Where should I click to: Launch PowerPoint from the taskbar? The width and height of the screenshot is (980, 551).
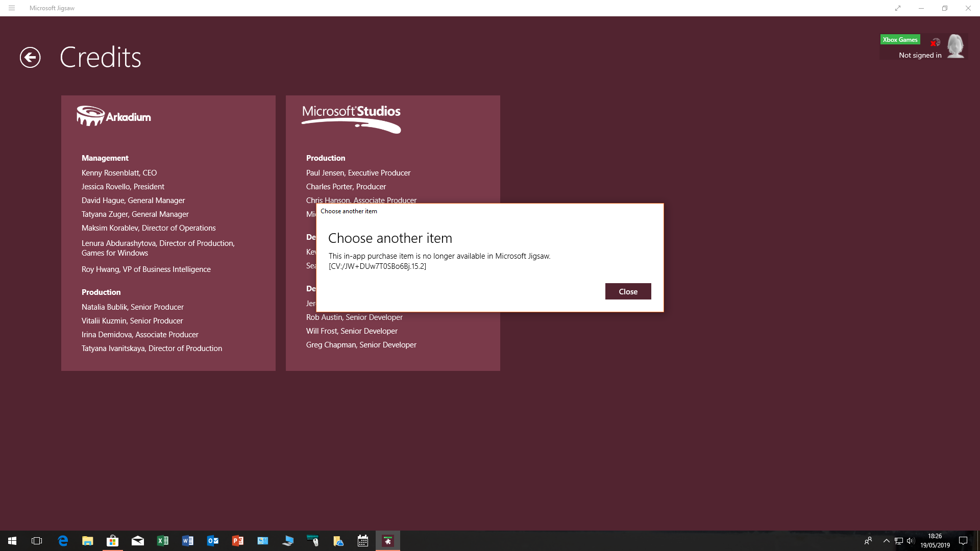[x=238, y=541]
